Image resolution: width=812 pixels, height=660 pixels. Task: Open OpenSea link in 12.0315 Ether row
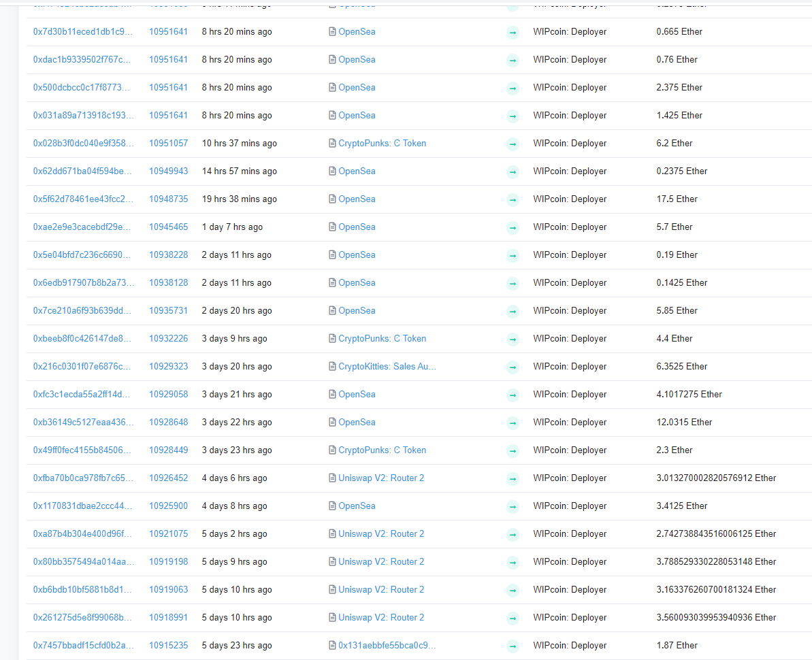357,423
